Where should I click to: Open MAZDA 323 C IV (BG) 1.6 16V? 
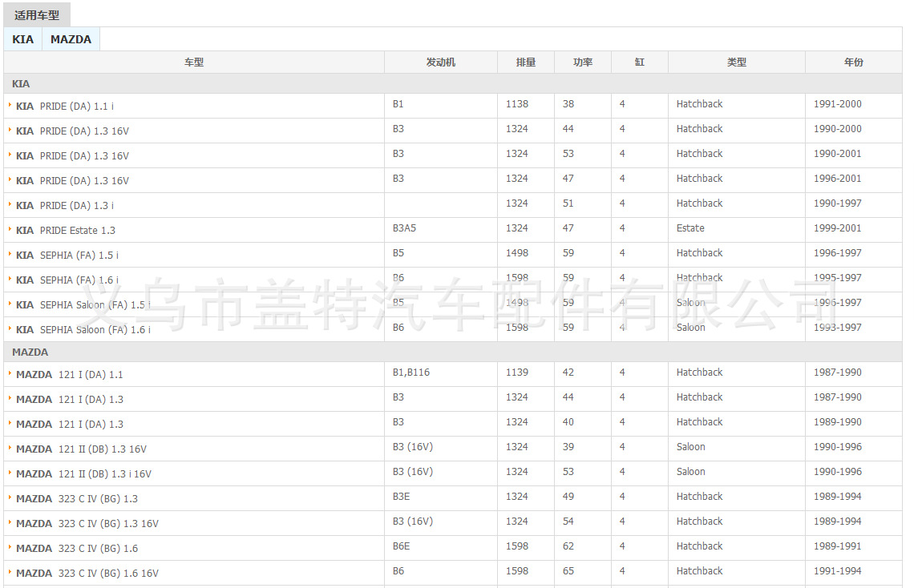[x=87, y=574]
